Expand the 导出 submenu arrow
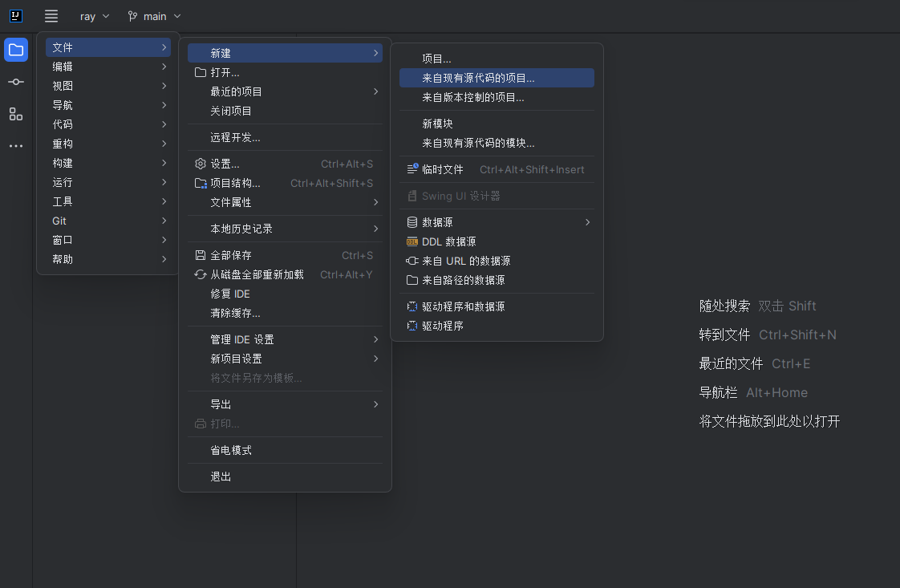This screenshot has height=588, width=900. [376, 404]
